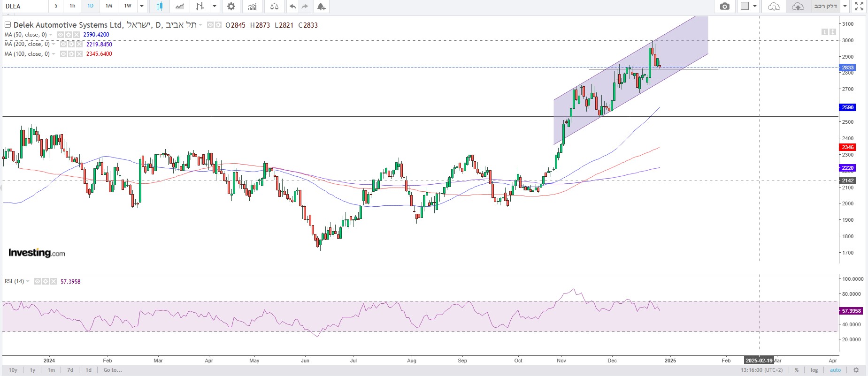Screen dimensions: 868x376
Task: Open RSI (14) dropdown menu
Action: [x=28, y=281]
